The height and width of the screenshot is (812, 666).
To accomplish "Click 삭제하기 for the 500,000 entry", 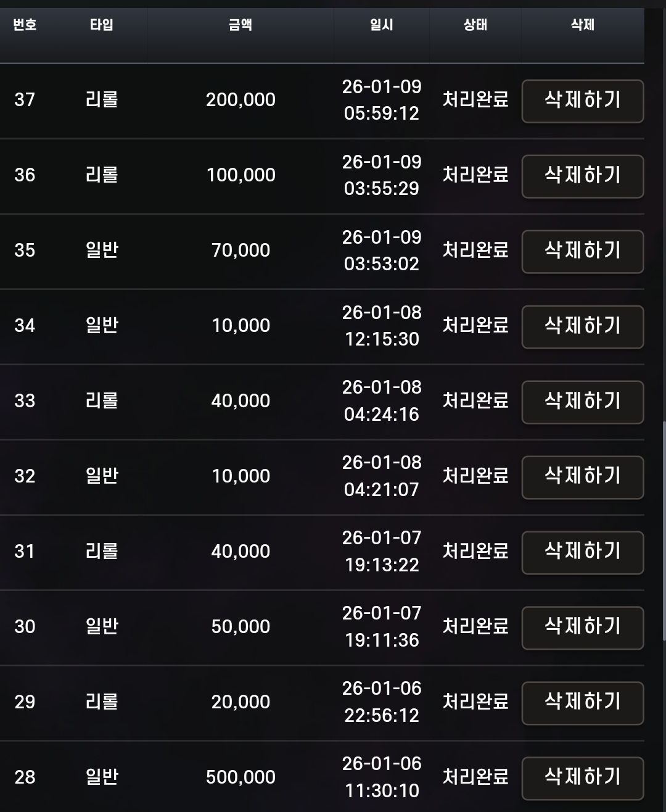I will pos(583,778).
